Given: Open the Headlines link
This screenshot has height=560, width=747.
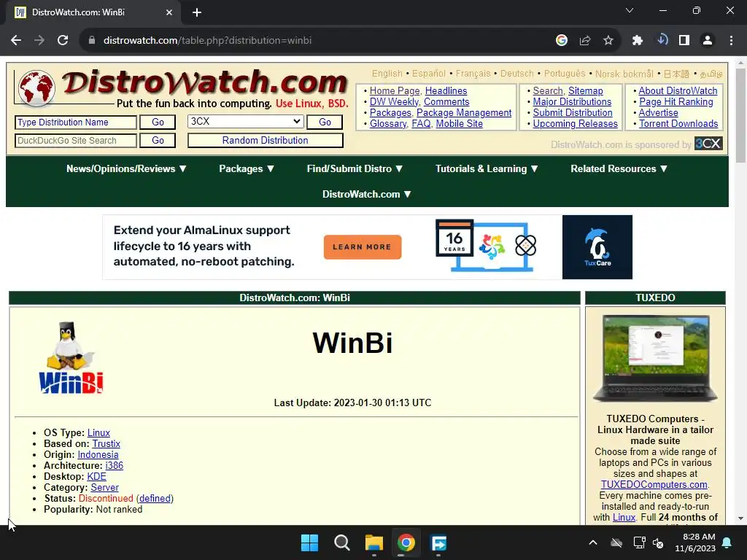Looking at the screenshot, I should [446, 90].
